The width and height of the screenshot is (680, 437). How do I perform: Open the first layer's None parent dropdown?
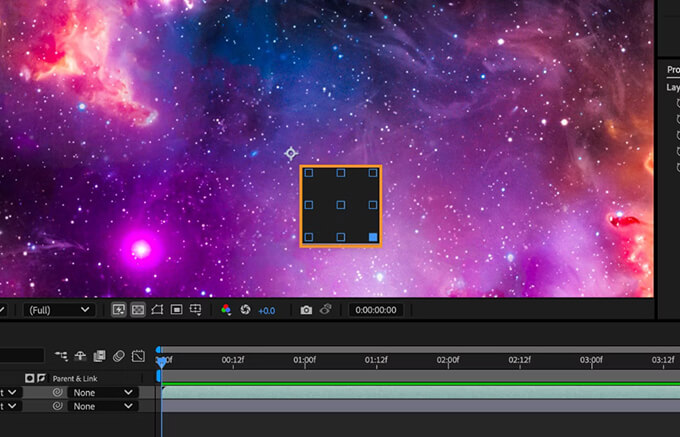coord(103,392)
